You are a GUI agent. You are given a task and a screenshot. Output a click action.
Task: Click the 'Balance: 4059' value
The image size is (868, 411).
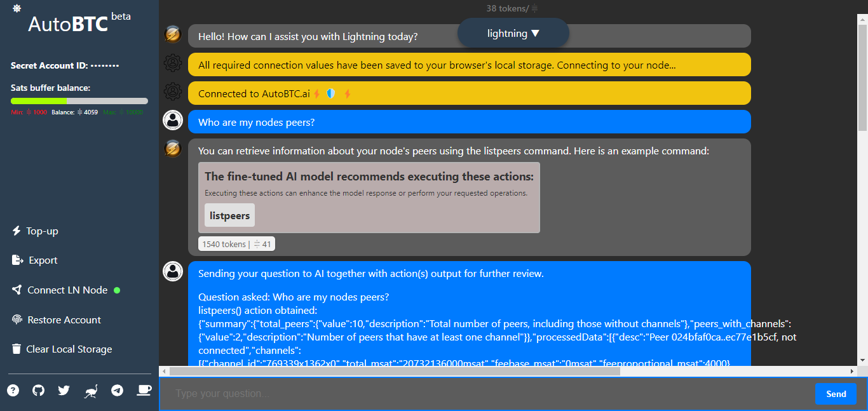point(74,112)
